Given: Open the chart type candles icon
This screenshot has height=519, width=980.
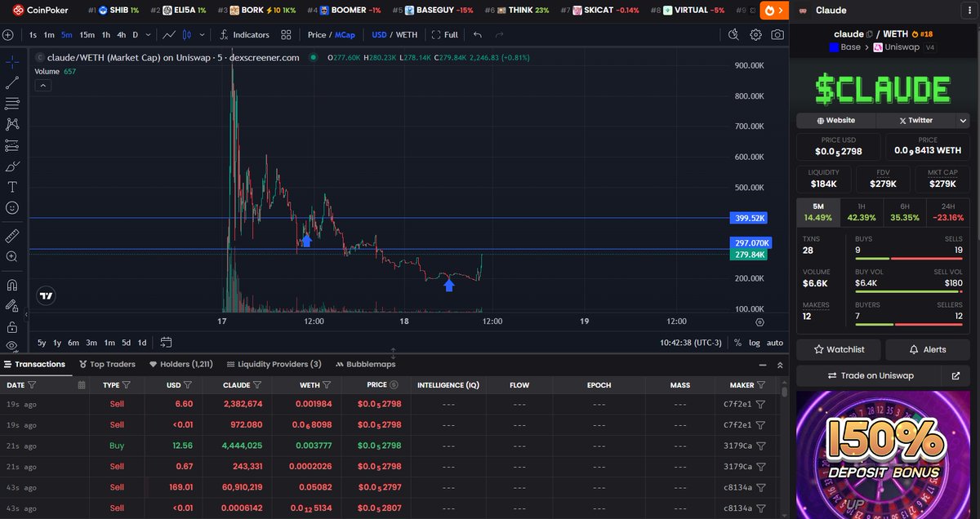Looking at the screenshot, I should point(186,35).
